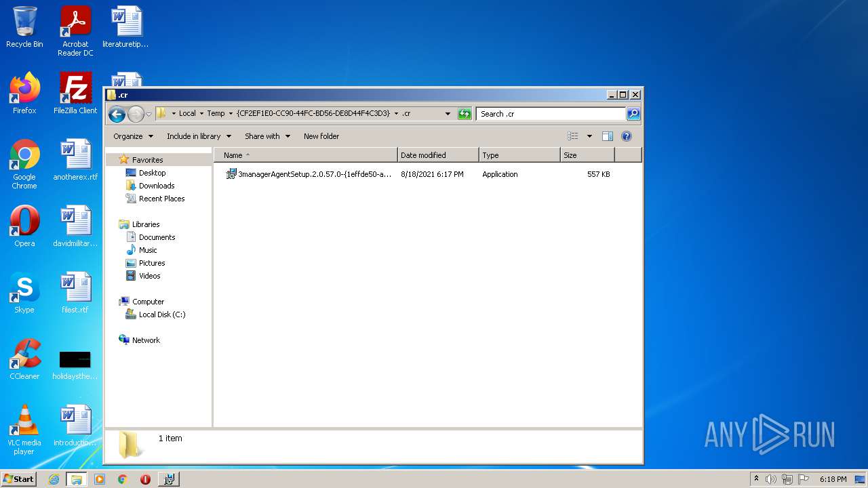Launch CCleaner desktop shortcut

pyautogui.click(x=24, y=359)
